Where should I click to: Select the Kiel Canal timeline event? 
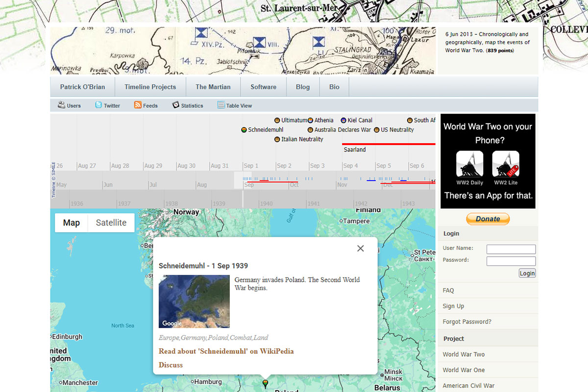pos(357,120)
